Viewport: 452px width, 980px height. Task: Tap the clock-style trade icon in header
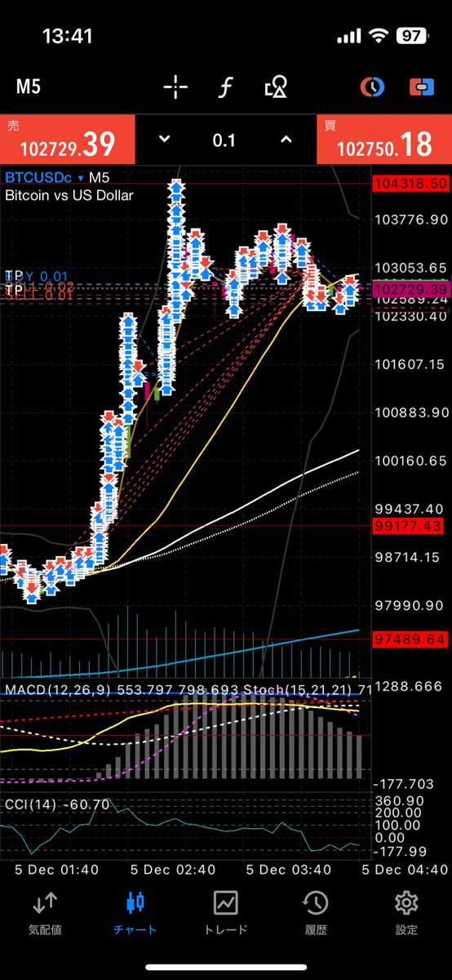(x=372, y=87)
